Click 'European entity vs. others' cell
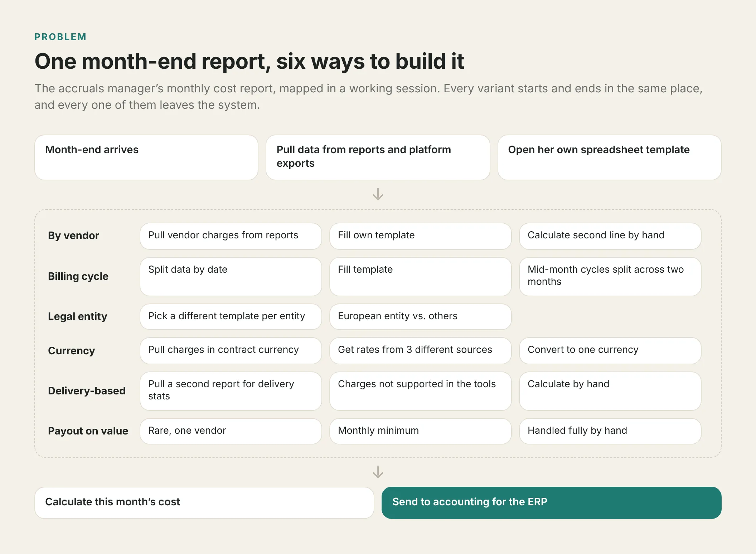Viewport: 756px width, 554px height. pyautogui.click(x=420, y=317)
